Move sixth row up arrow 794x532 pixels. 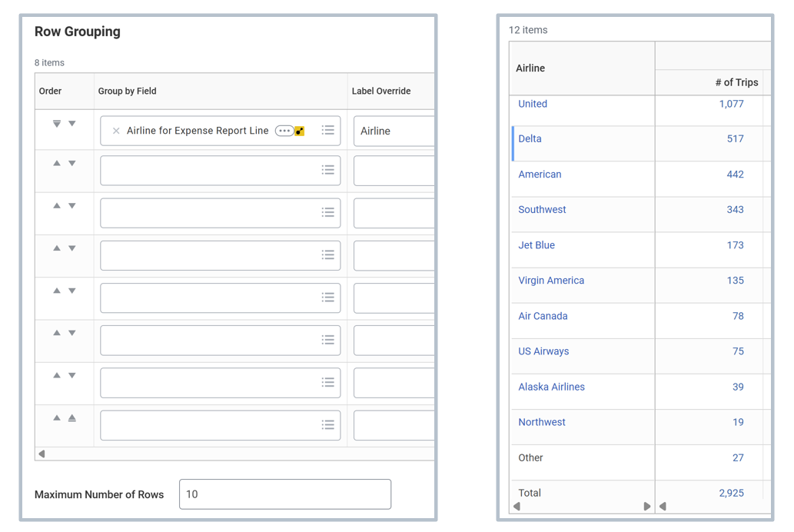[57, 333]
